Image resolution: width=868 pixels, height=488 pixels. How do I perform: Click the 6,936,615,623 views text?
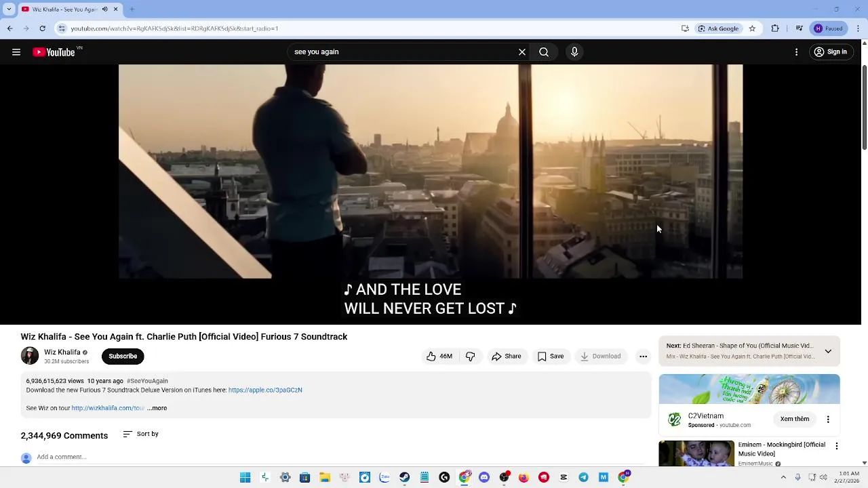[x=55, y=381]
